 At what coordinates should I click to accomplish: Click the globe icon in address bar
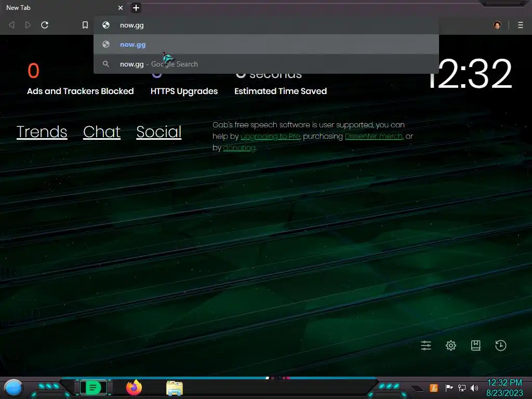click(x=106, y=25)
